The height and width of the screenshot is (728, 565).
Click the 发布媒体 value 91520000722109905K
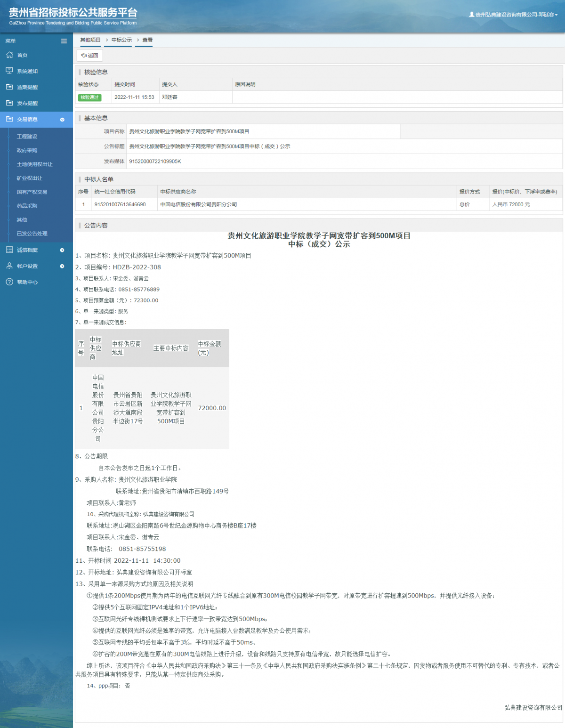155,162
